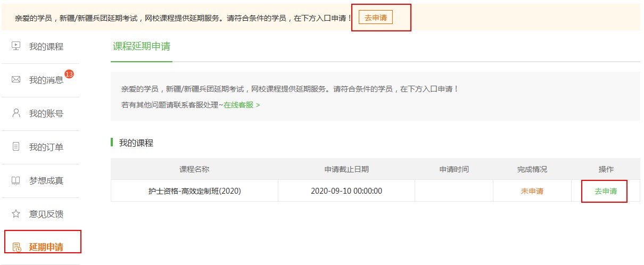644x265 pixels.
Task: Open 意见反馈 in the sidebar menu
Action: click(46, 214)
